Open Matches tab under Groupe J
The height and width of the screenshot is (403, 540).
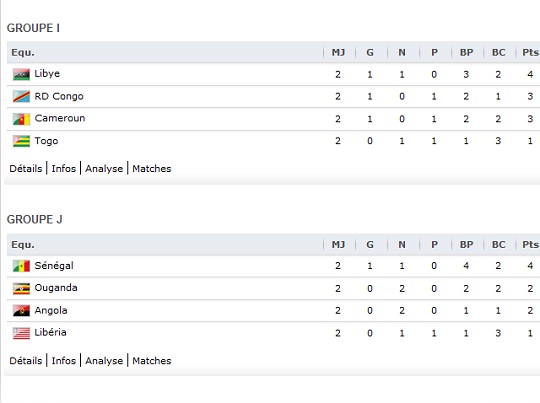[152, 361]
